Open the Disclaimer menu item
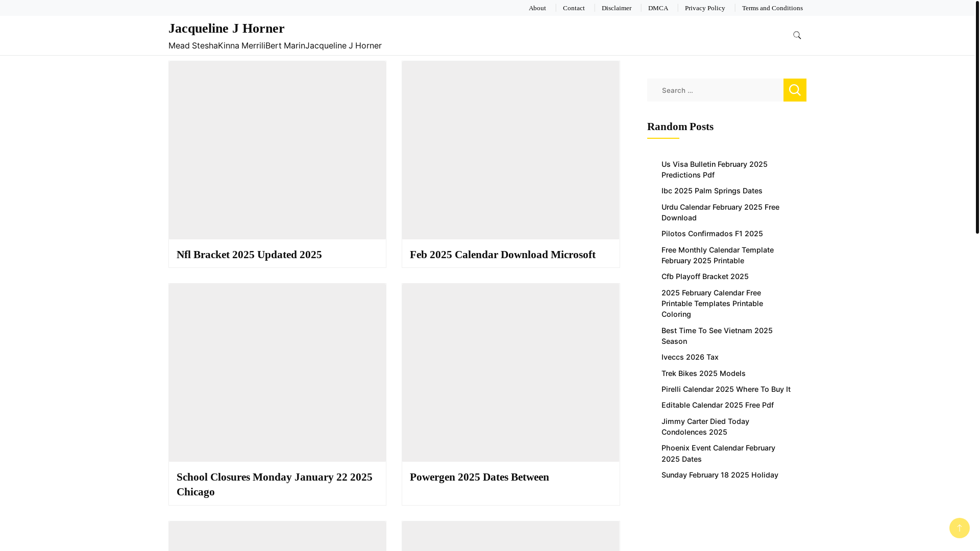This screenshot has height=551, width=980. click(x=616, y=8)
